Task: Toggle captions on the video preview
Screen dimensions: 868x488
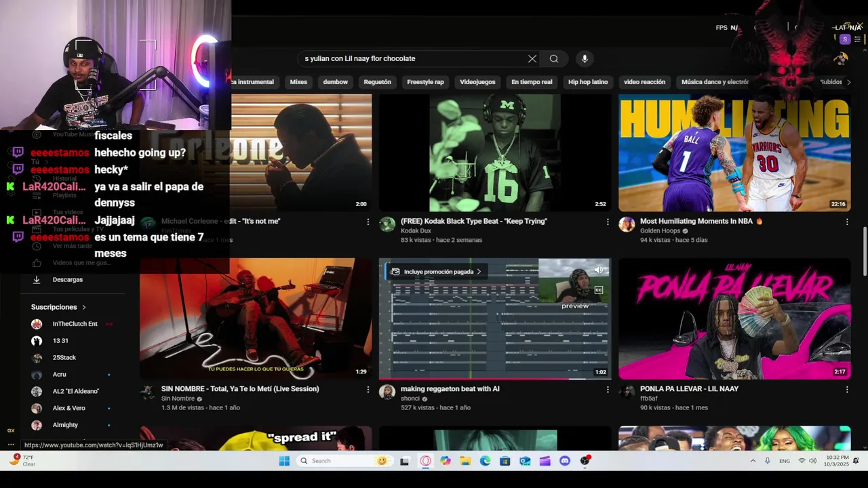Action: coord(599,290)
